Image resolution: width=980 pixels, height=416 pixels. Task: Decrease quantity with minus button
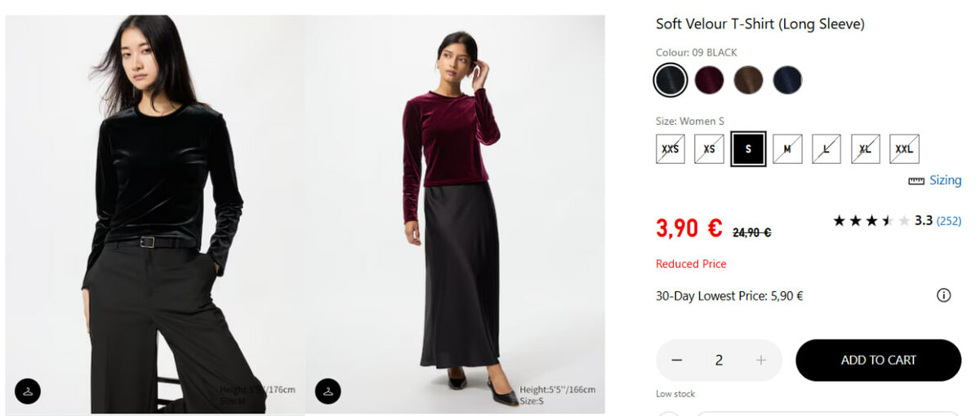[x=677, y=360]
